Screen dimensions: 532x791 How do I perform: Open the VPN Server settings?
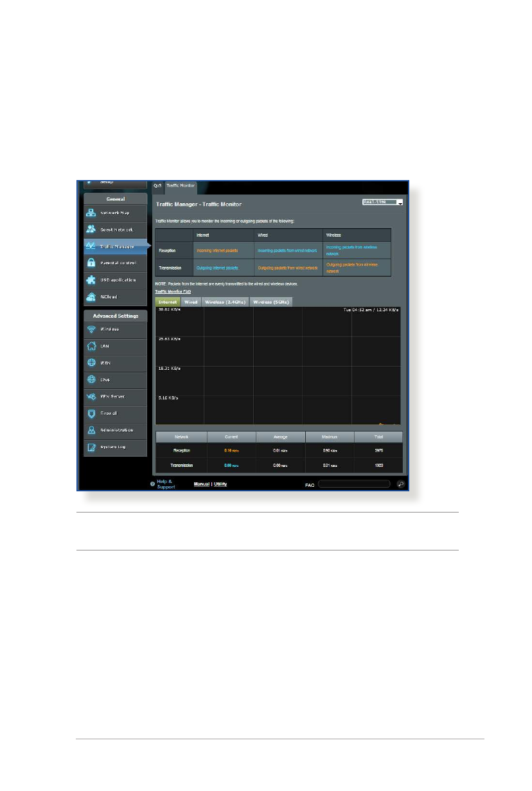pyautogui.click(x=114, y=396)
